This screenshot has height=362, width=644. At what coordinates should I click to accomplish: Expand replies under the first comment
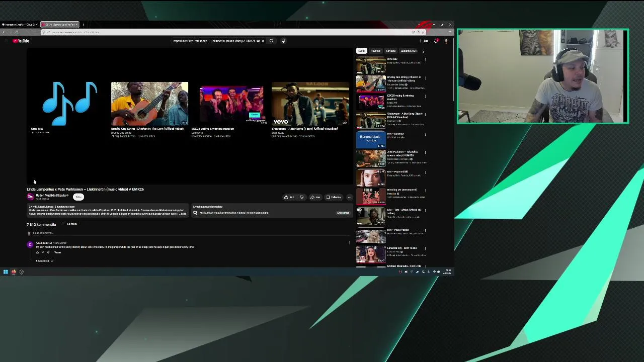[45, 261]
